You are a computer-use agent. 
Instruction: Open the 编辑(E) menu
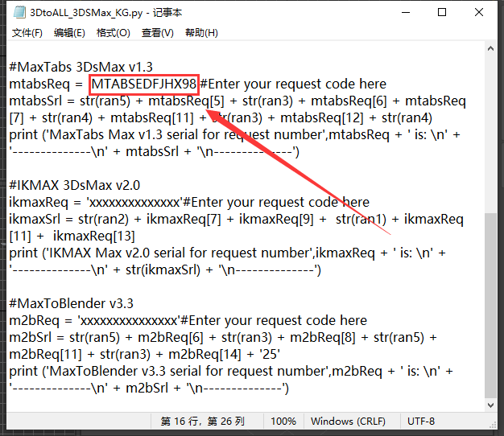pos(69,33)
